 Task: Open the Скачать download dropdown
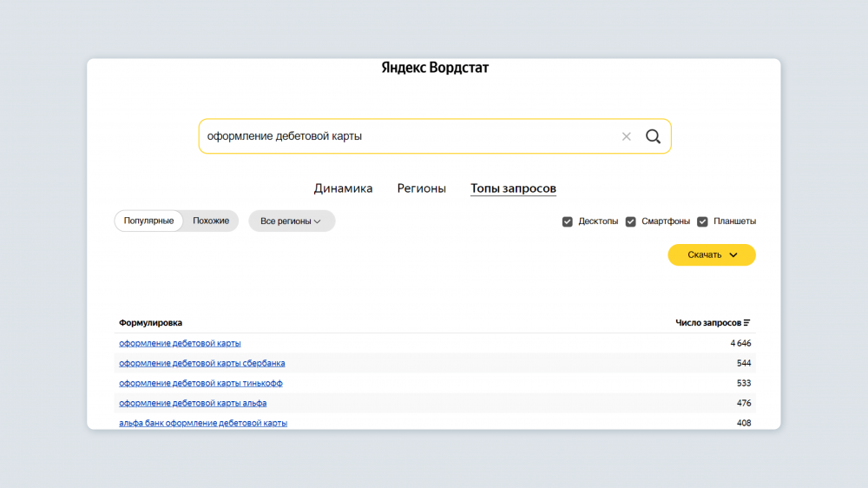point(712,254)
